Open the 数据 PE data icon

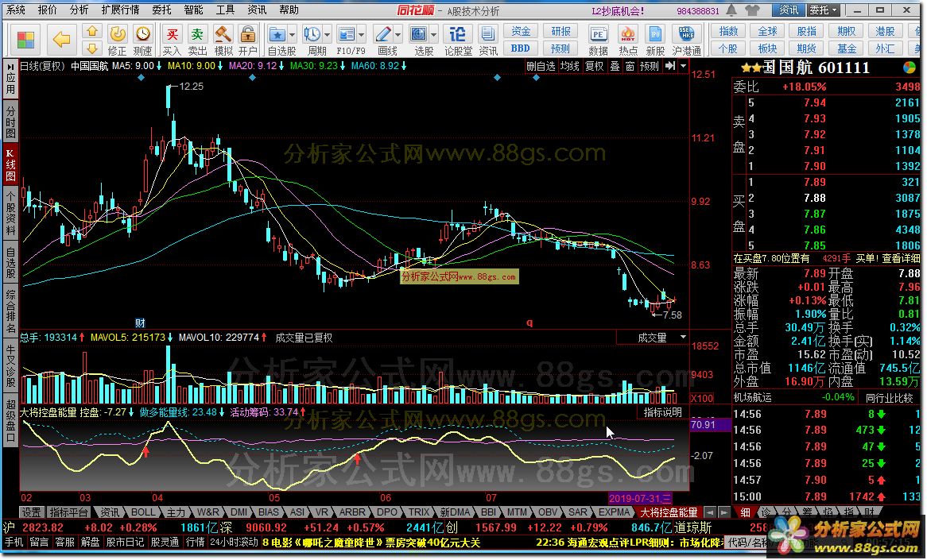(599, 41)
